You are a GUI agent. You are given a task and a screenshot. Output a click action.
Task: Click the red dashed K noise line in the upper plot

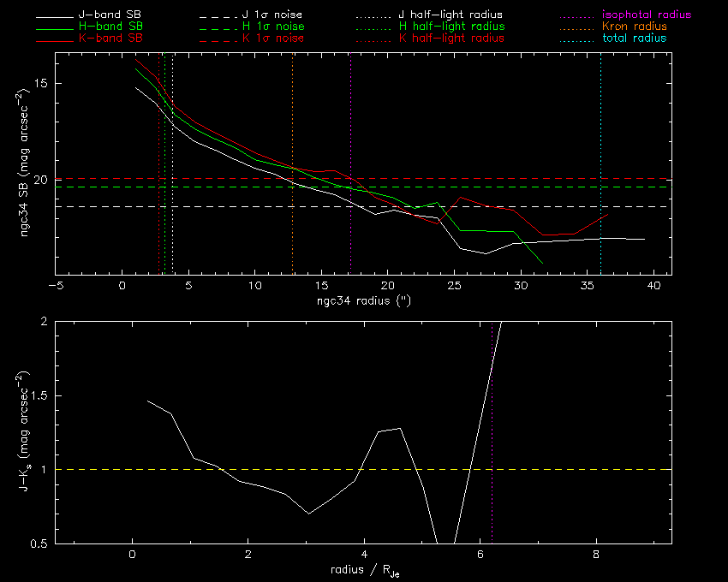point(514,179)
